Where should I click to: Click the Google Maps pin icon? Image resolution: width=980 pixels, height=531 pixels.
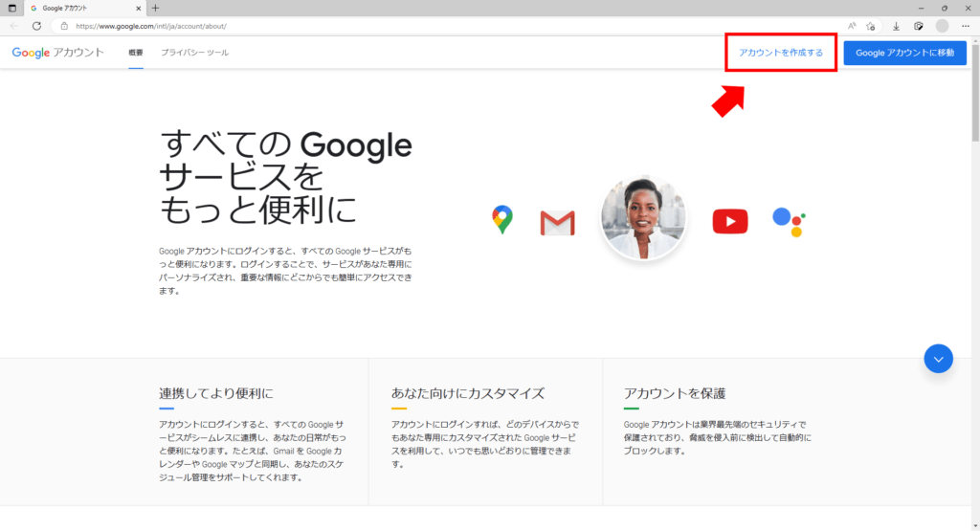[501, 219]
